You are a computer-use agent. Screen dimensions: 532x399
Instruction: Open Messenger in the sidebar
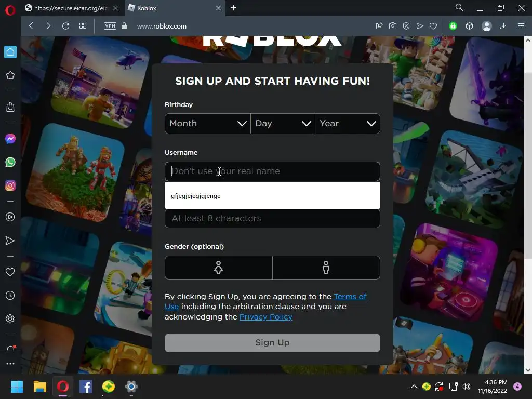pos(10,139)
